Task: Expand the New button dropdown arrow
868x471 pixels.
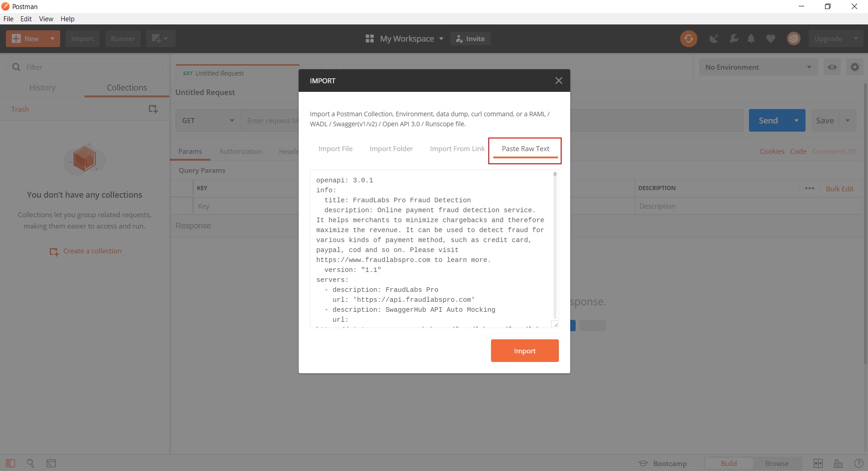Action: coord(52,38)
